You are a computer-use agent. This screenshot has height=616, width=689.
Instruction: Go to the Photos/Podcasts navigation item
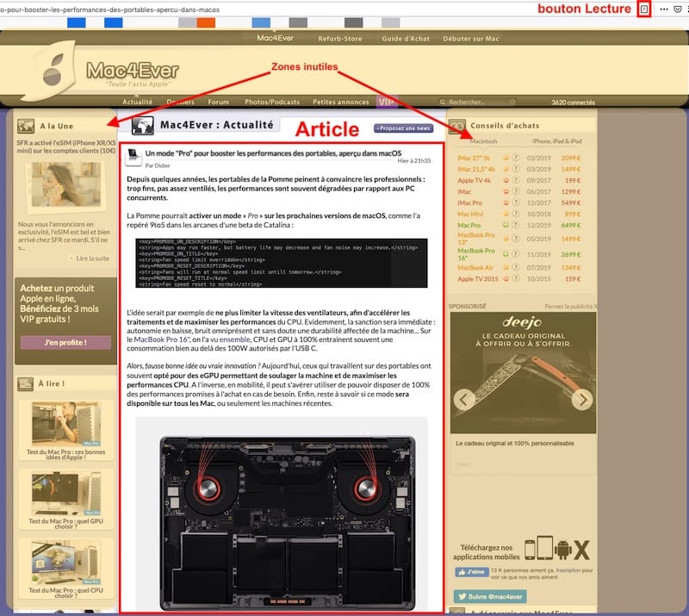pyautogui.click(x=272, y=102)
